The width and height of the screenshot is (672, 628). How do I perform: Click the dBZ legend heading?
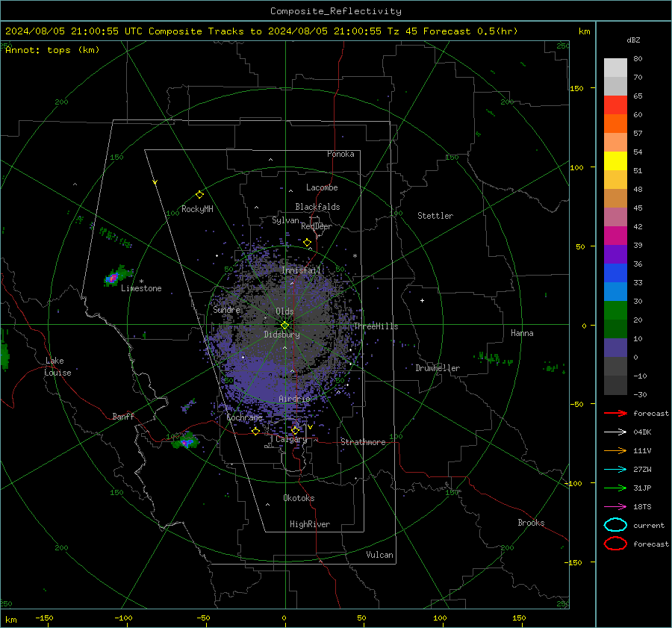tap(633, 40)
